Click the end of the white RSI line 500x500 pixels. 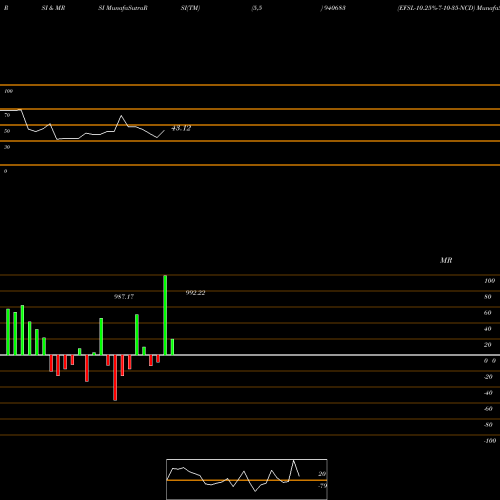tap(164, 131)
